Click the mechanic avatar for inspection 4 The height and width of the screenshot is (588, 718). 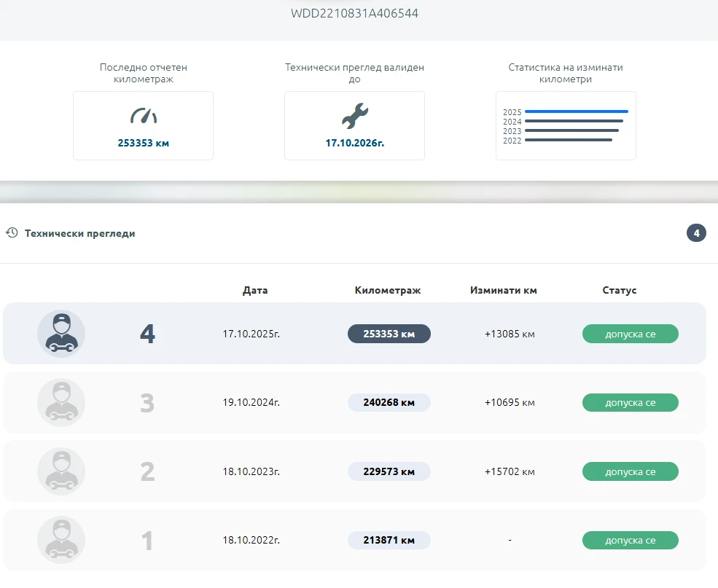coord(61,334)
